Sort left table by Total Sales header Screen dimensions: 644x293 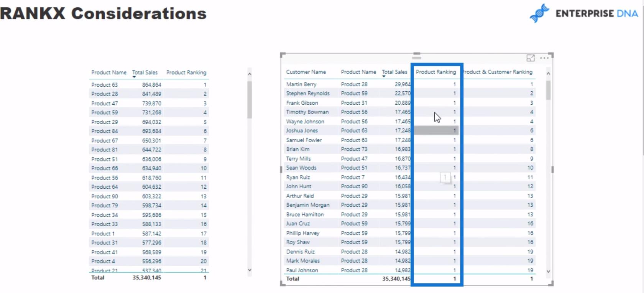tap(145, 72)
